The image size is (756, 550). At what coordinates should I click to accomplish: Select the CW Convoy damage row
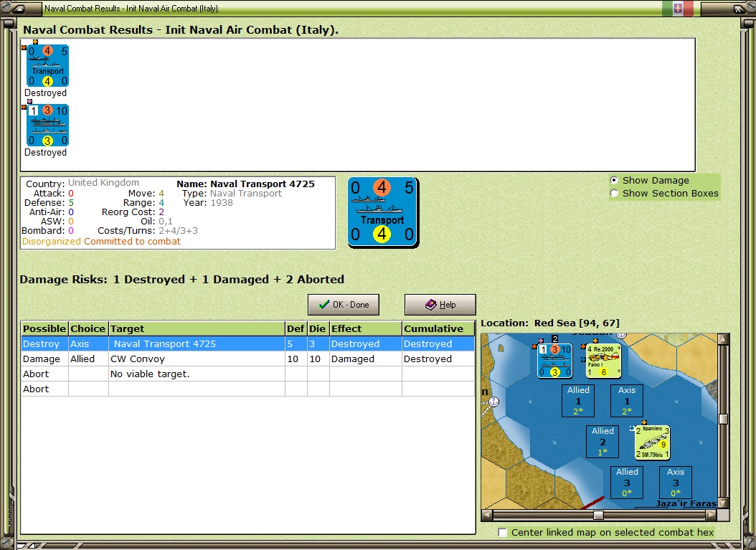point(248,359)
